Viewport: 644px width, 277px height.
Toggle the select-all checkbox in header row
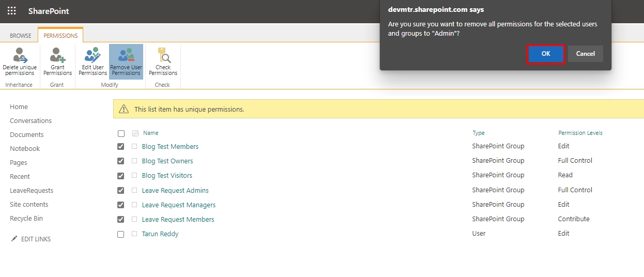pyautogui.click(x=121, y=133)
